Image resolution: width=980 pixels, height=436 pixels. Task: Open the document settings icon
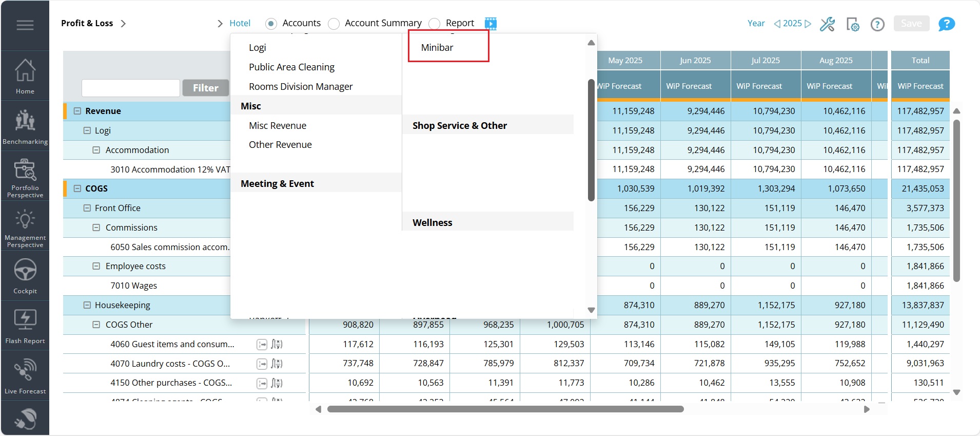click(853, 24)
